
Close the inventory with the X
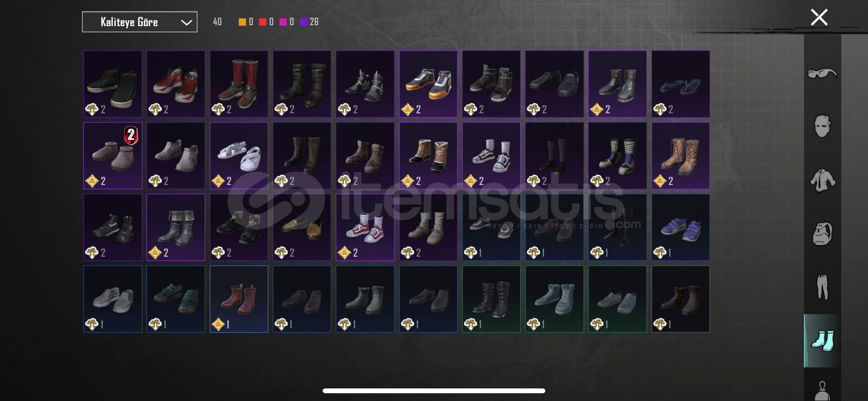click(x=819, y=17)
